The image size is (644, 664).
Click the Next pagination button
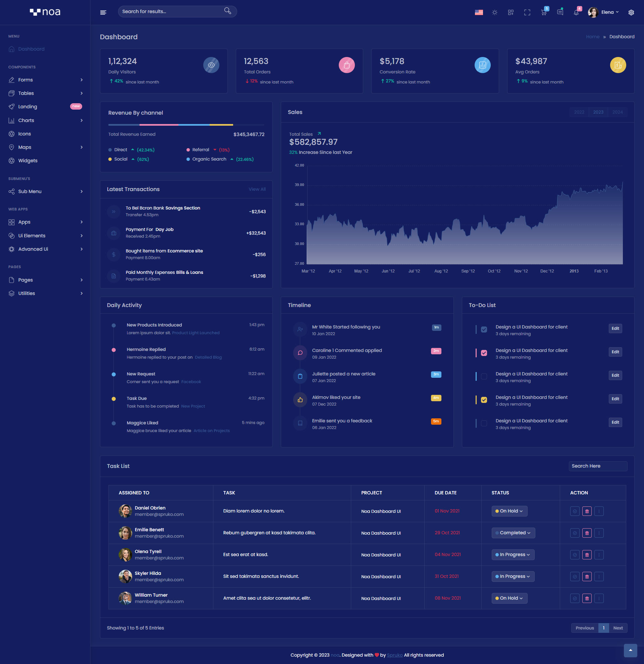pos(618,628)
